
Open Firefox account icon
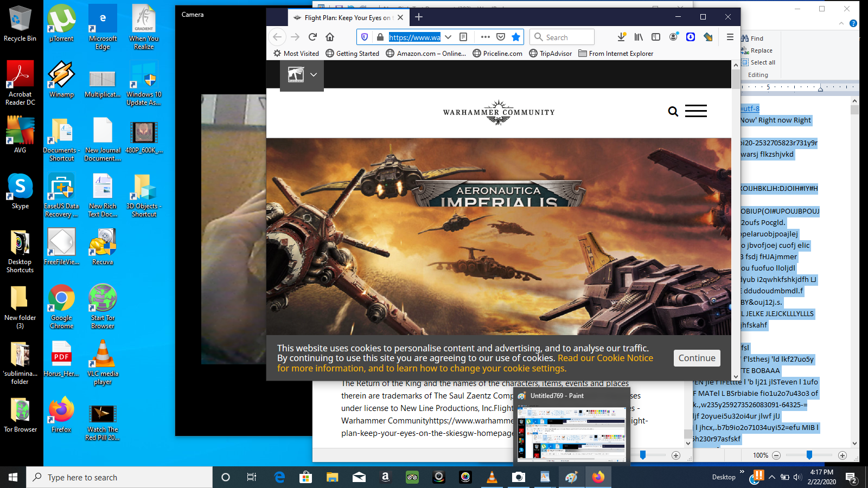coord(673,37)
